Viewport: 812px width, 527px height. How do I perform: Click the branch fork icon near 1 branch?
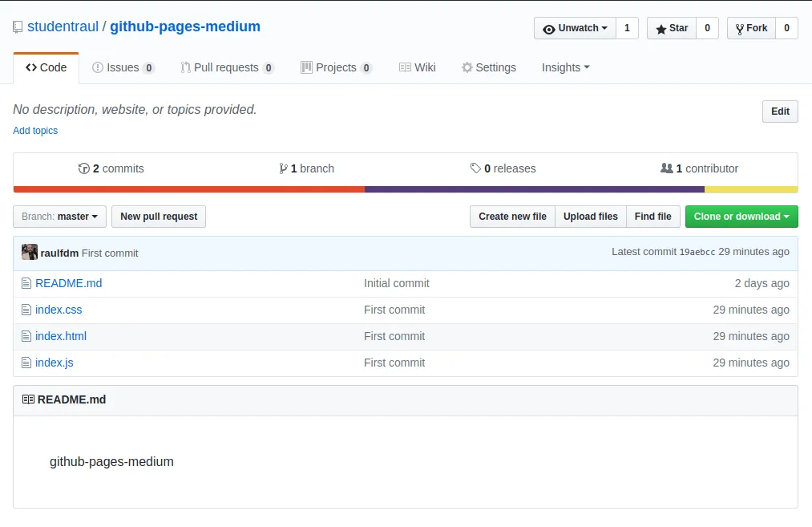click(283, 168)
